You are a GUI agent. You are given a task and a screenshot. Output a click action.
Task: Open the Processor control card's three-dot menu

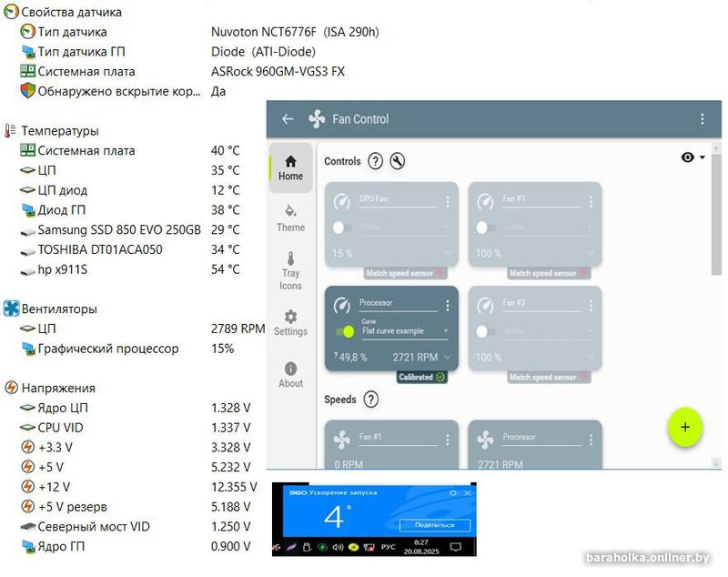(x=447, y=306)
